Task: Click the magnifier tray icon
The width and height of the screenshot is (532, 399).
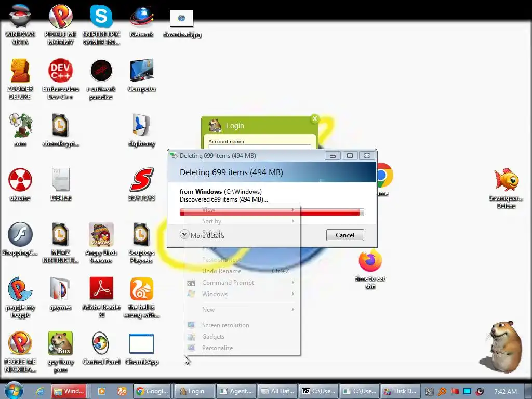Action: 442,392
